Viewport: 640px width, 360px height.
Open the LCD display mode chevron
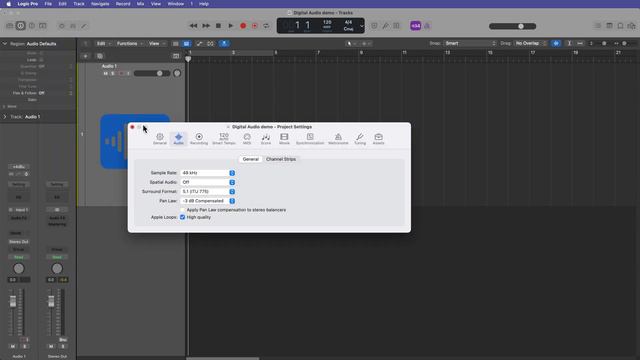pyautogui.click(x=361, y=26)
